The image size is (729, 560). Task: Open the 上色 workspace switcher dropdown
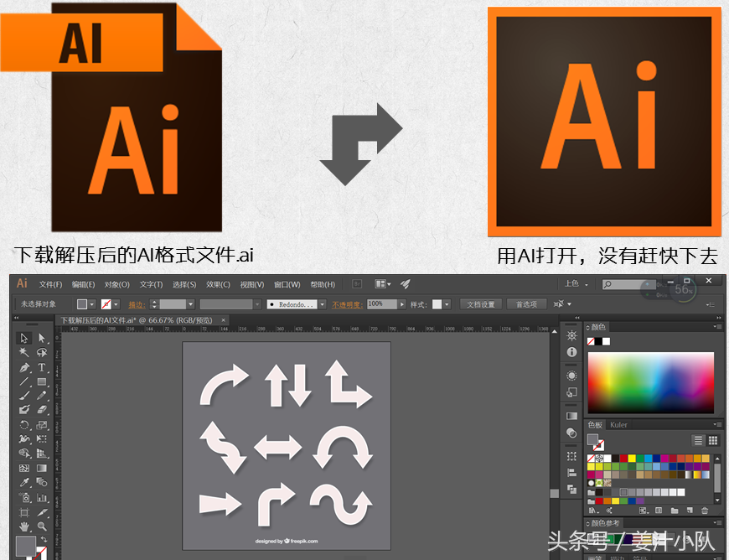[x=576, y=283]
